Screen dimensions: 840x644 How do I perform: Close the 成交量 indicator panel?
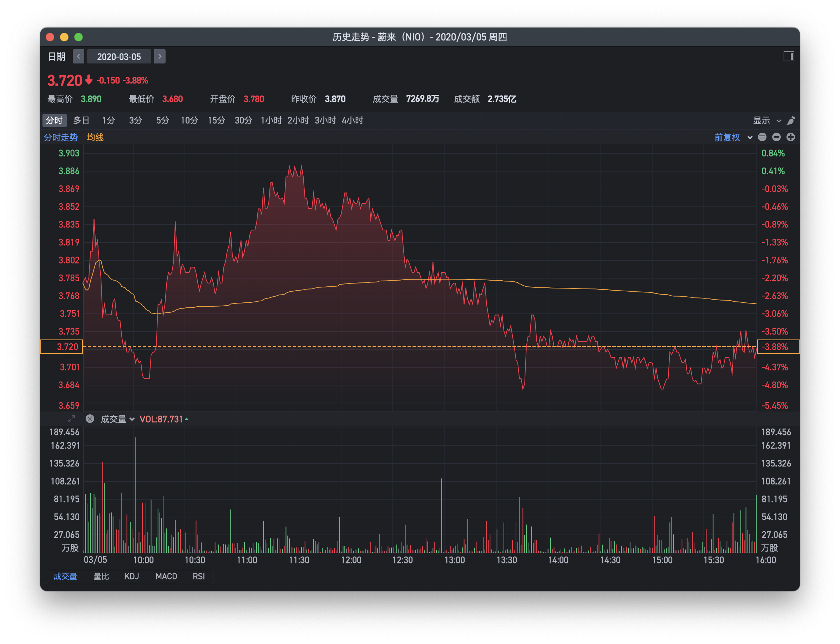[x=90, y=419]
